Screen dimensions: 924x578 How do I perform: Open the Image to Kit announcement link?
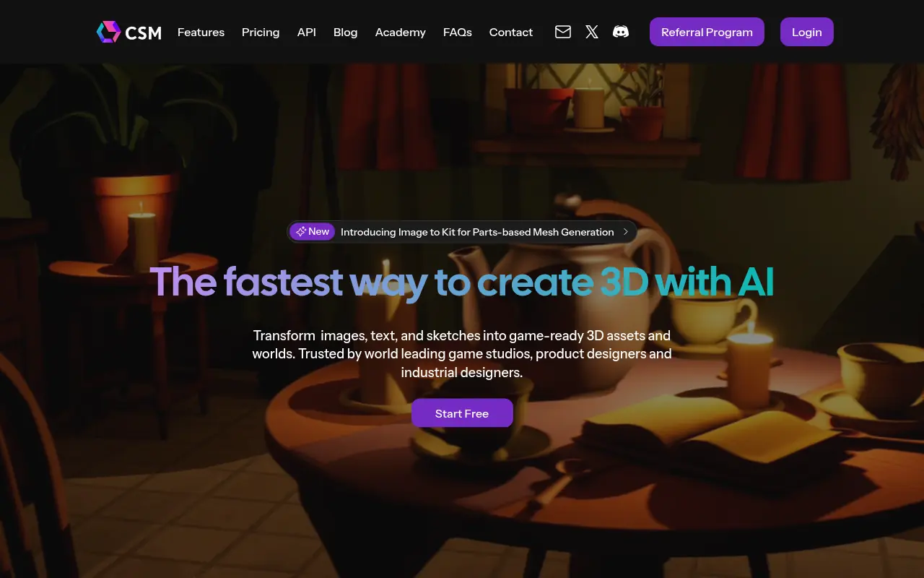click(476, 232)
